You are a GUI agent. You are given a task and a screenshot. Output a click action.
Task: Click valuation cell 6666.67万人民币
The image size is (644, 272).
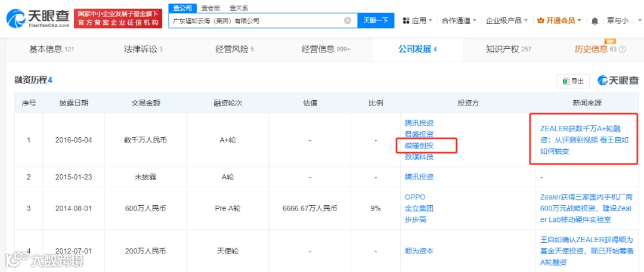click(x=309, y=208)
